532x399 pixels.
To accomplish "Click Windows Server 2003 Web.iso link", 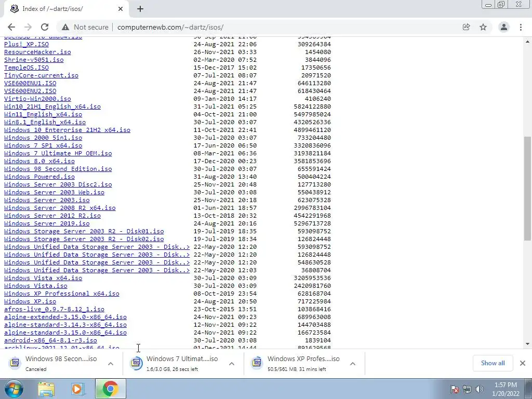I will point(54,192).
